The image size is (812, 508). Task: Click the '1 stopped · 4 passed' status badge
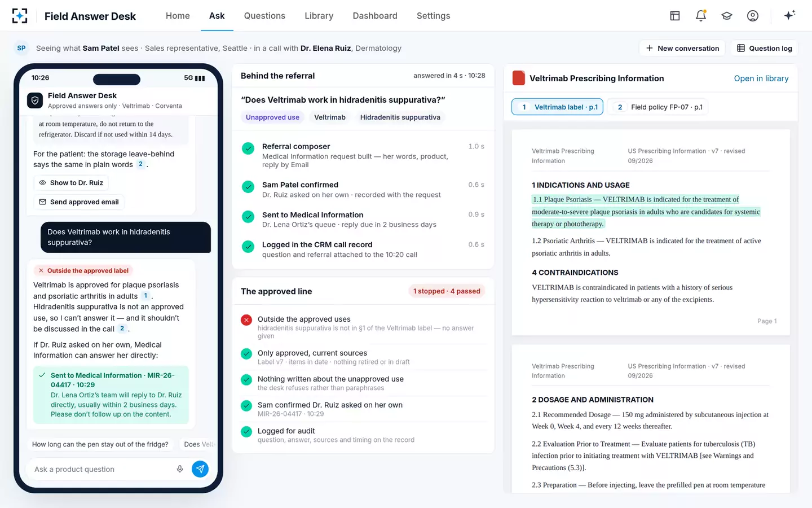tap(447, 291)
